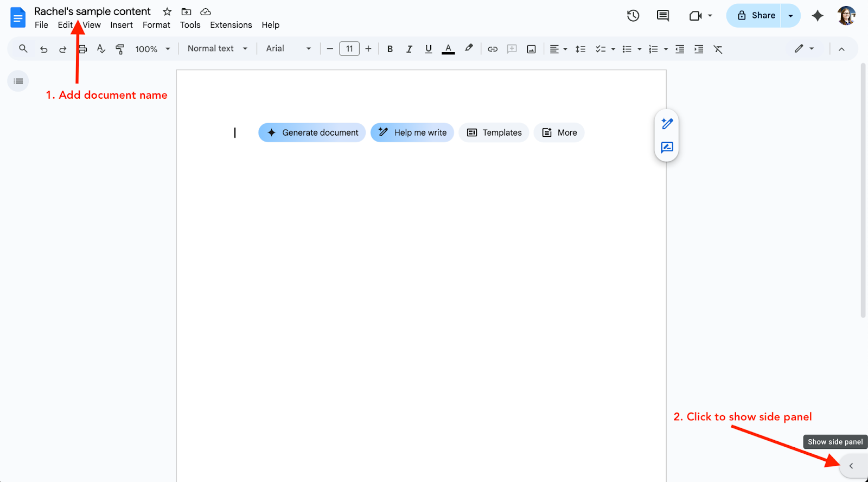868x482 pixels.
Task: Open the document outline icon
Action: 18,81
